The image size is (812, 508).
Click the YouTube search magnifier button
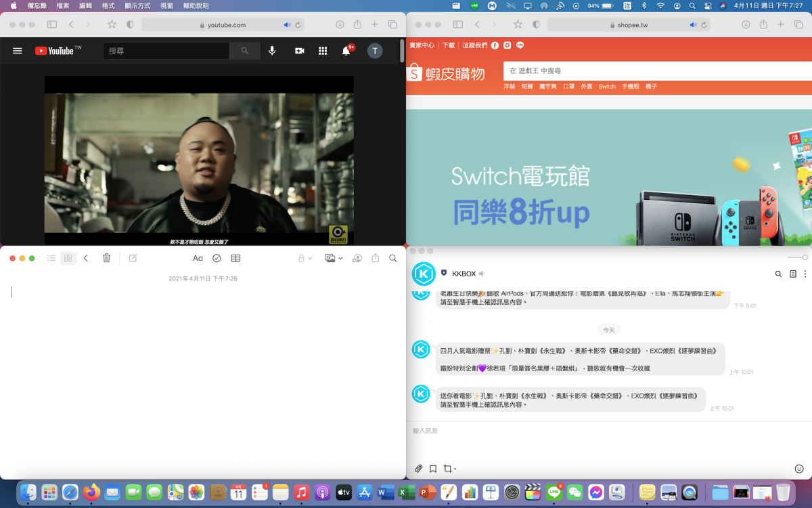tap(245, 51)
